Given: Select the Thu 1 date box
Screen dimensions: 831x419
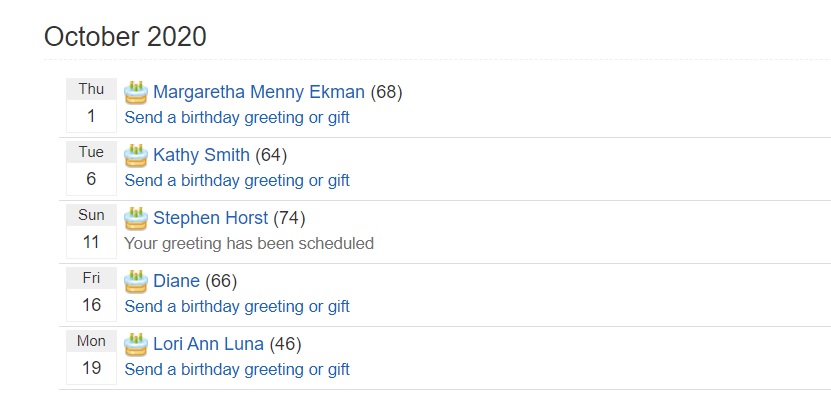Looking at the screenshot, I should [91, 104].
